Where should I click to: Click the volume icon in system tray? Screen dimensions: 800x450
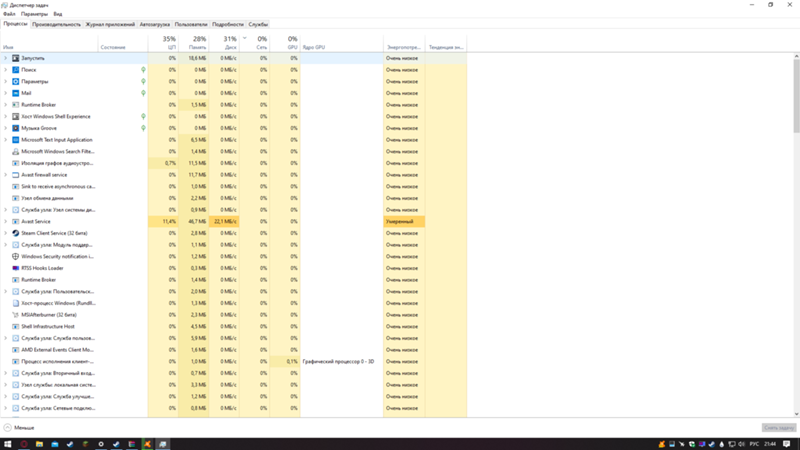pos(741,444)
